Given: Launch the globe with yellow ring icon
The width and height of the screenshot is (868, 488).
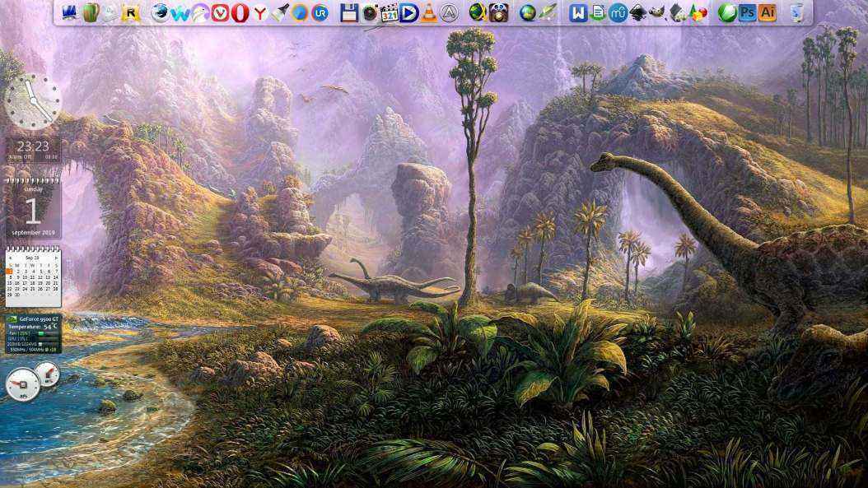Looking at the screenshot, I should click(x=478, y=12).
